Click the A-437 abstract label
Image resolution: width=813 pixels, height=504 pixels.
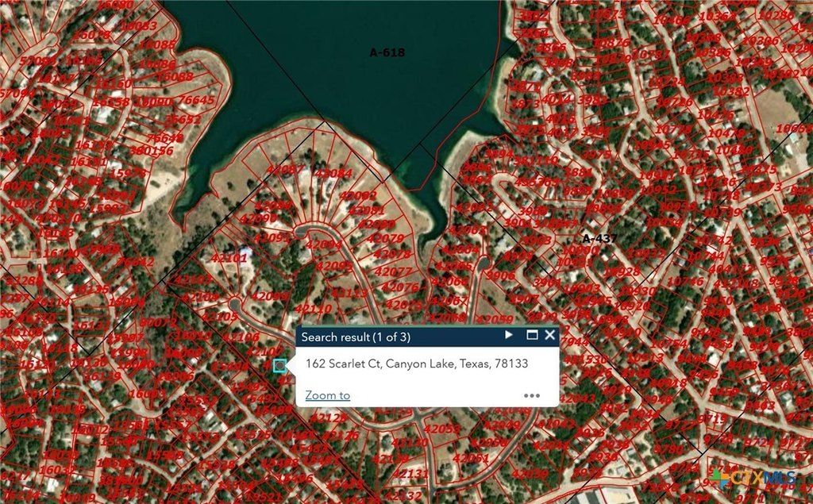tap(599, 238)
